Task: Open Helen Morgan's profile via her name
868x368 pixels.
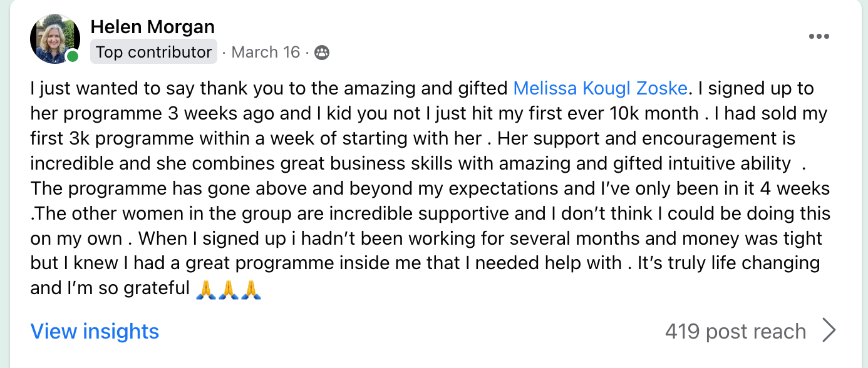Action: pyautogui.click(x=152, y=27)
